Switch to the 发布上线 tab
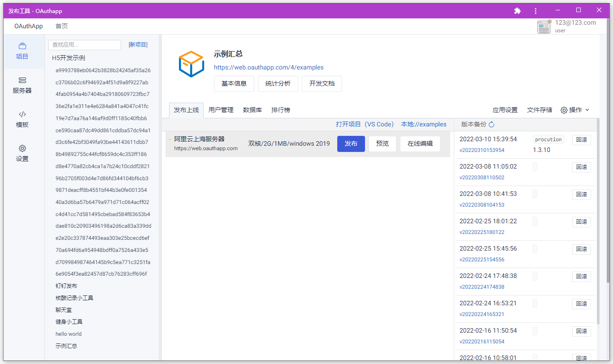Viewport: 613px width, 364px height. tap(186, 110)
